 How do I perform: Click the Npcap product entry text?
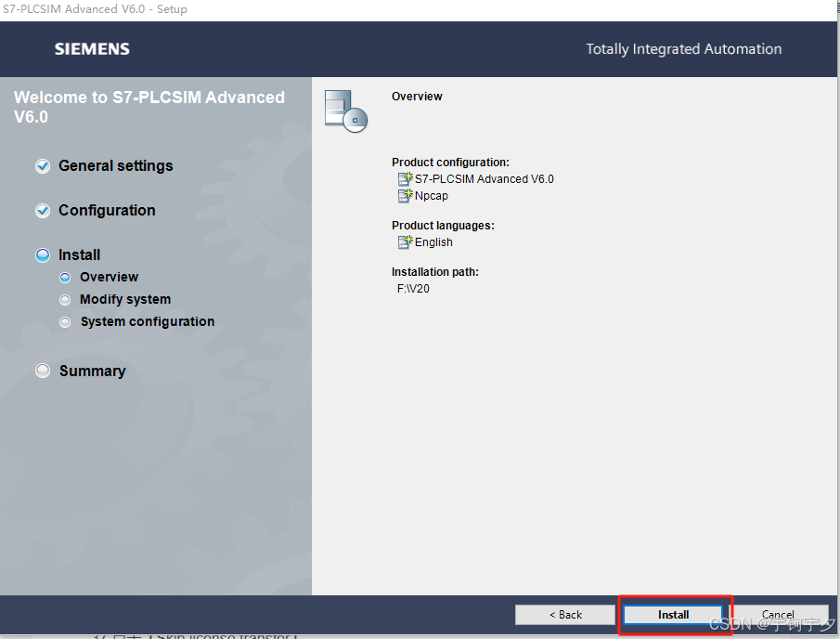432,196
